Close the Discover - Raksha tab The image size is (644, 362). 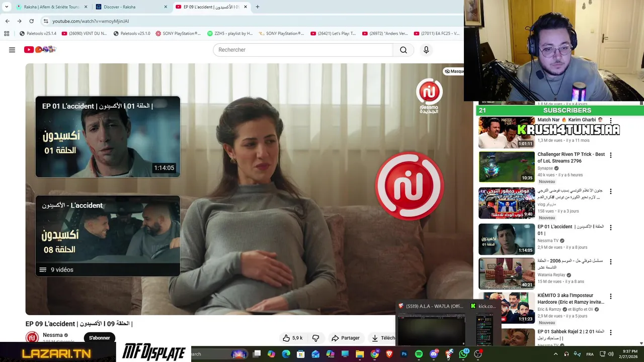[166, 7]
